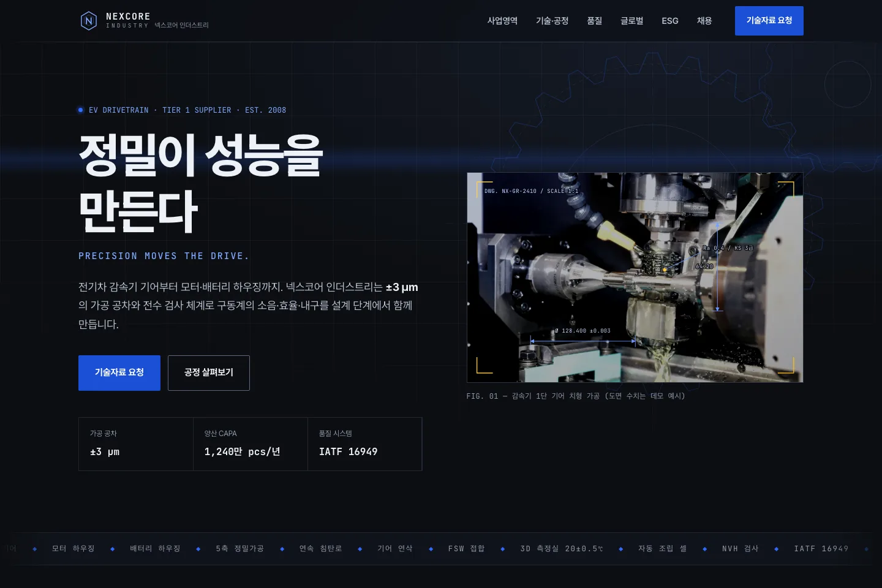The height and width of the screenshot is (588, 882).
Task: Click PRECISION MOVES THE DRIVE subtitle
Action: point(164,256)
